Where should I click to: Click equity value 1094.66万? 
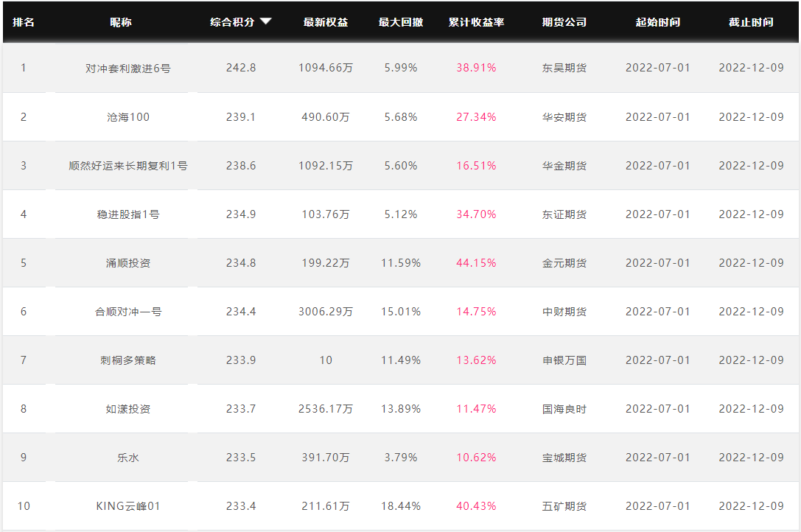point(326,68)
